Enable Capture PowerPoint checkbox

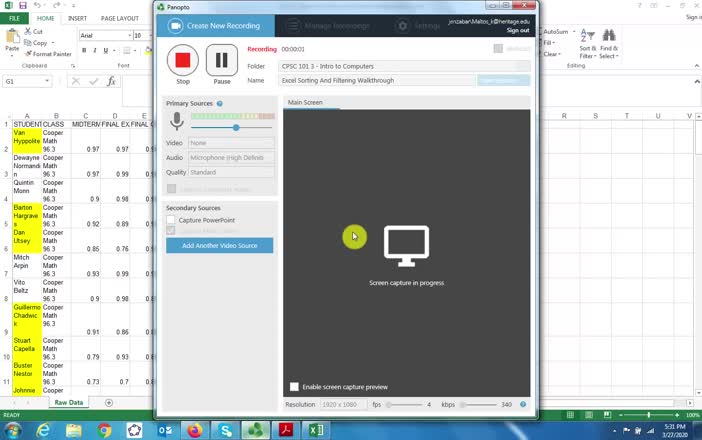coord(171,220)
